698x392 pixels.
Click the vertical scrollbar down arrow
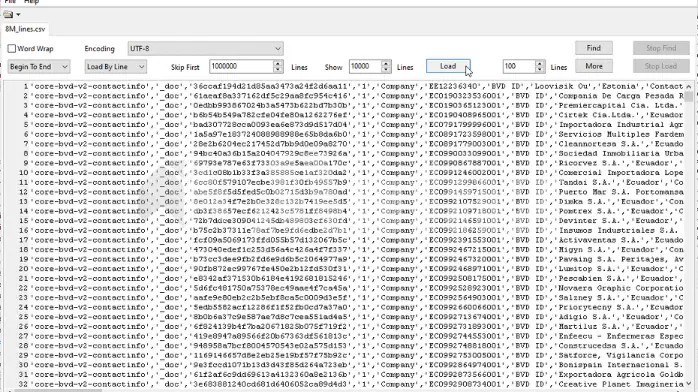[689, 384]
